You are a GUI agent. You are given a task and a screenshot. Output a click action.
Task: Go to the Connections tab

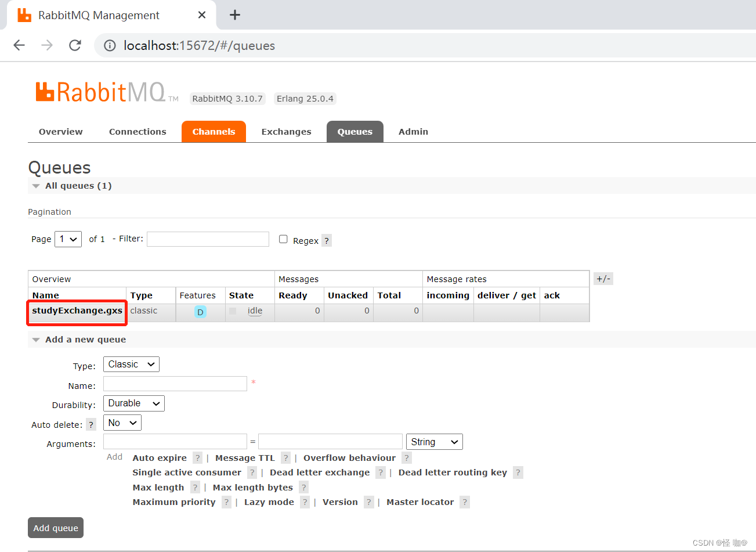pyautogui.click(x=138, y=132)
